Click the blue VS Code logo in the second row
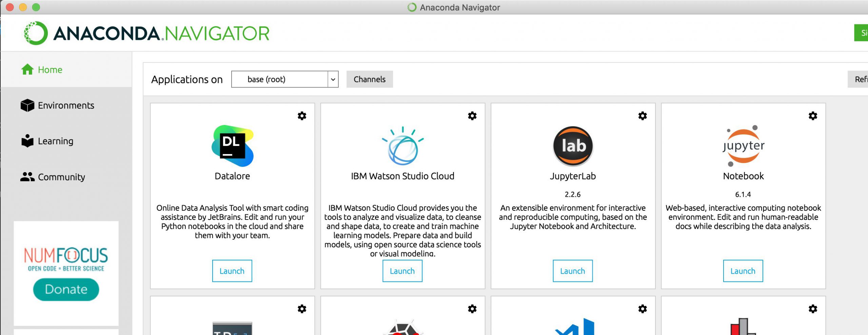 [x=574, y=327]
